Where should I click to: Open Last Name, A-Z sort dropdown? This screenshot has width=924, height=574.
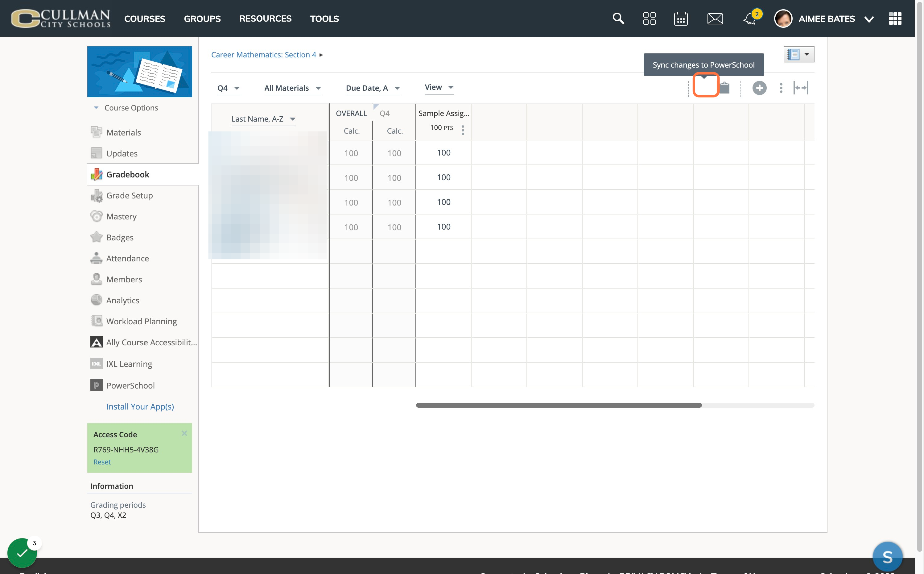263,119
